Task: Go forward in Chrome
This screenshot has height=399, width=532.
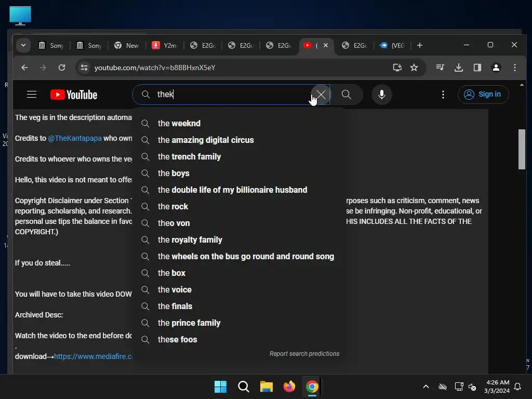Action: 43,68
